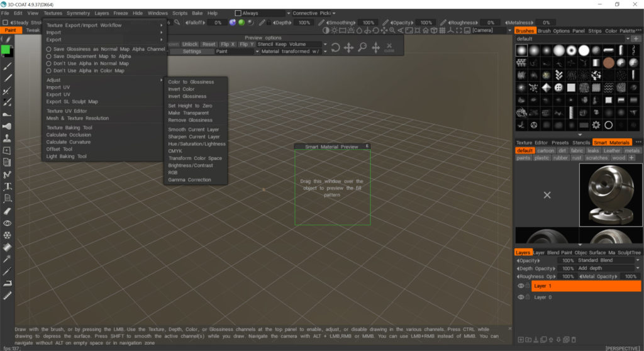Enable Save Displacement Map to Alpha

point(89,57)
